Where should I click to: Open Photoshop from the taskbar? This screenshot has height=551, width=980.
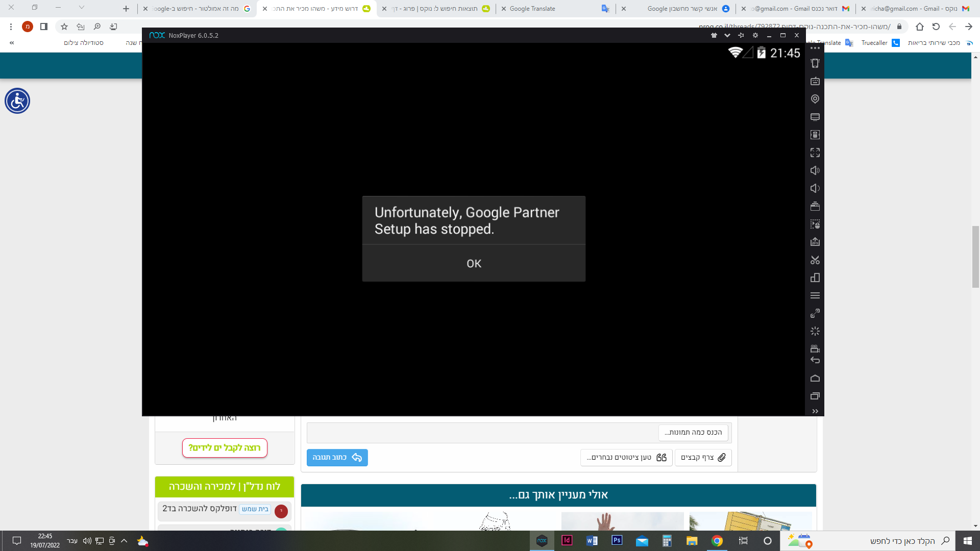click(617, 541)
